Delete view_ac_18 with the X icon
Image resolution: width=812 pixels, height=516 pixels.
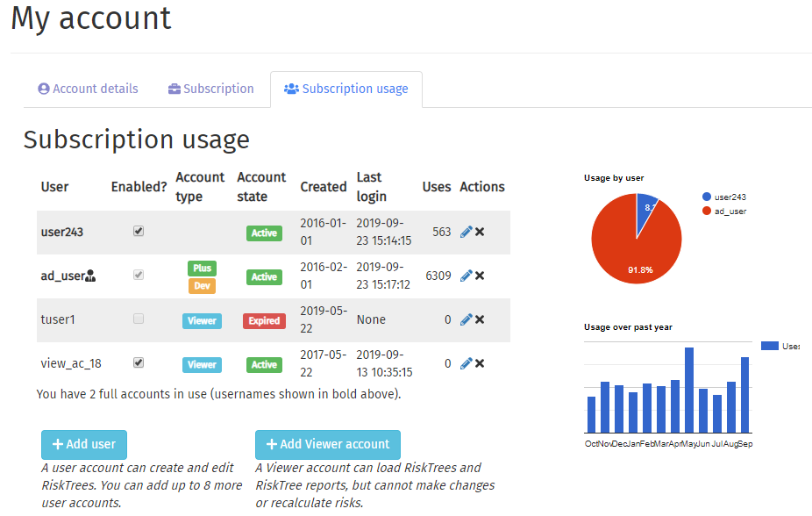click(480, 363)
